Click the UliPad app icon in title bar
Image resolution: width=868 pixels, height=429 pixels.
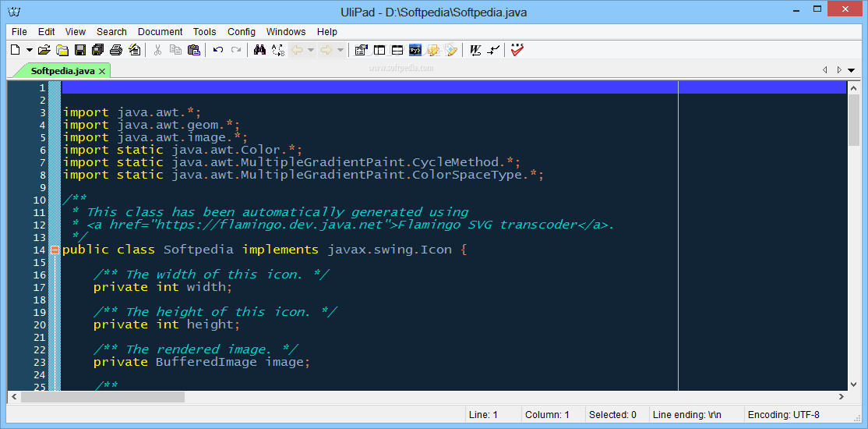click(x=14, y=12)
